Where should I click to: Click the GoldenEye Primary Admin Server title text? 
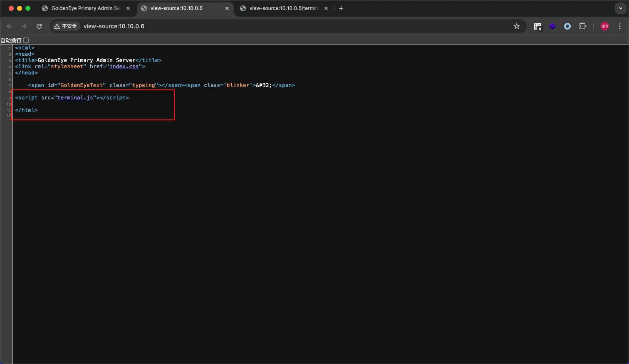point(87,60)
